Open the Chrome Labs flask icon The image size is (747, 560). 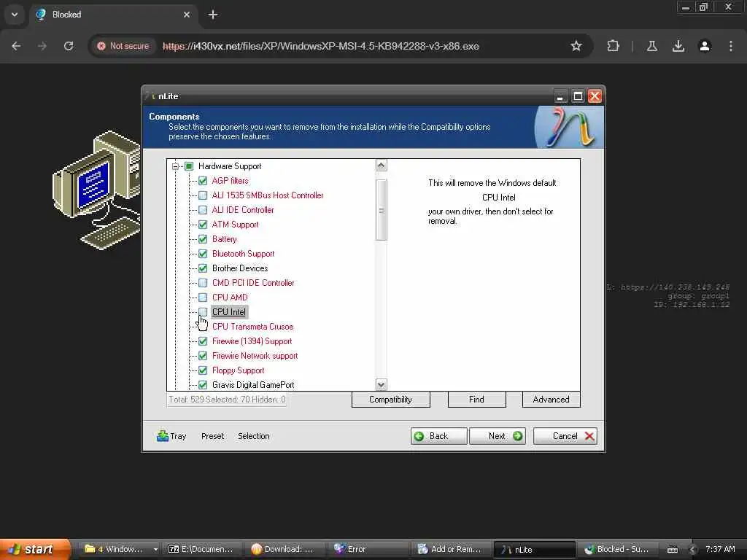[652, 46]
